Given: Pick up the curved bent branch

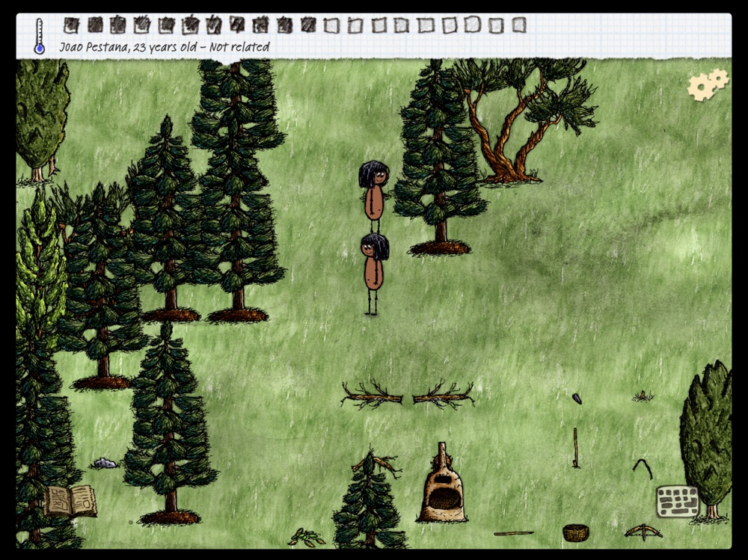Looking at the screenshot, I should coord(643,469).
